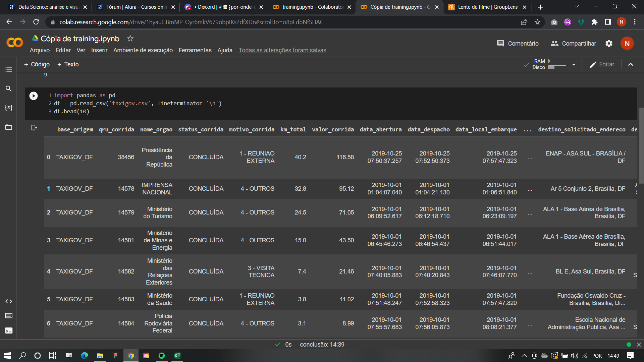Open the Ajuda menu
The height and width of the screenshot is (362, 644).
coord(225,50)
